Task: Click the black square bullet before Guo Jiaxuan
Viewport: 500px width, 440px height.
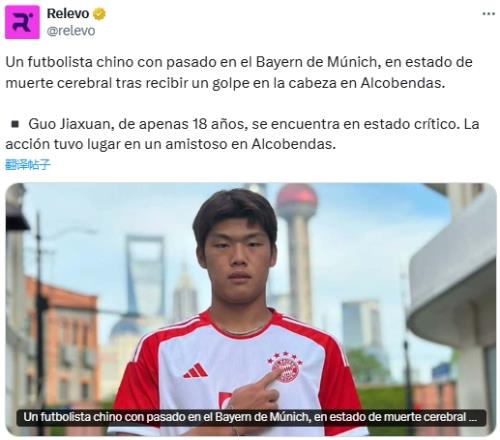Action: (15, 124)
